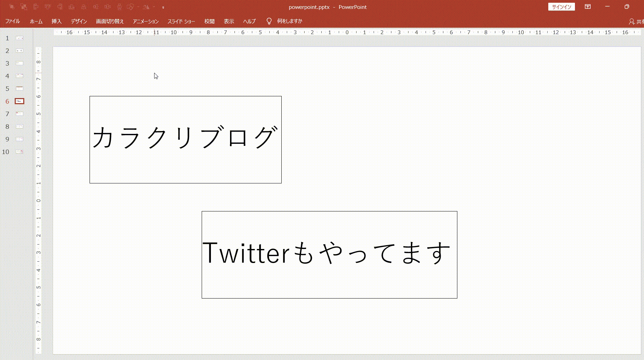Click the Align Right icon in quick access toolbar
Viewport: 644px width, 360px height.
[59, 7]
